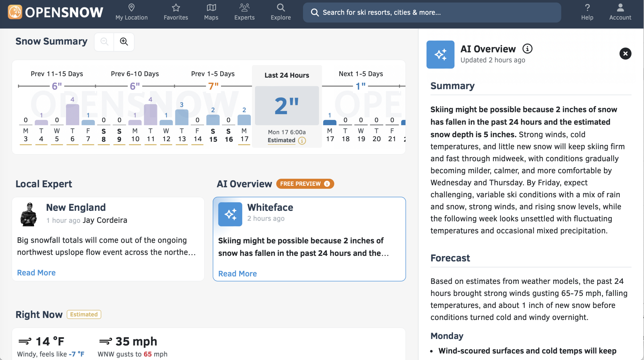Zoom out the Snow Summary chart

104,42
